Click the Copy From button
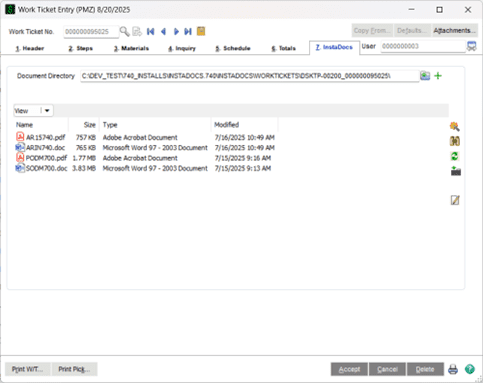 pyautogui.click(x=372, y=31)
